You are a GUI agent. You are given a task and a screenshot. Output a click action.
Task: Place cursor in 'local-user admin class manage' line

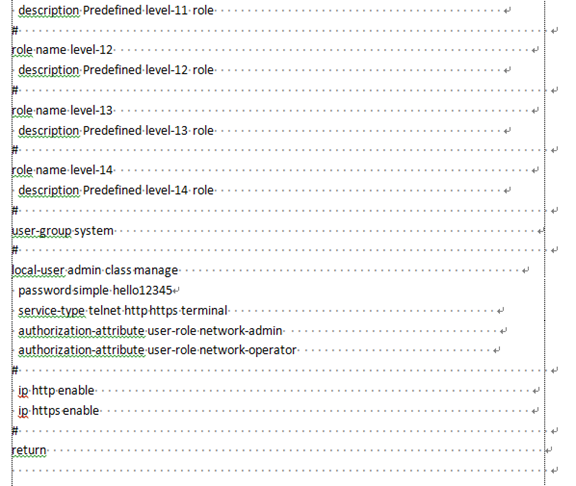95,270
